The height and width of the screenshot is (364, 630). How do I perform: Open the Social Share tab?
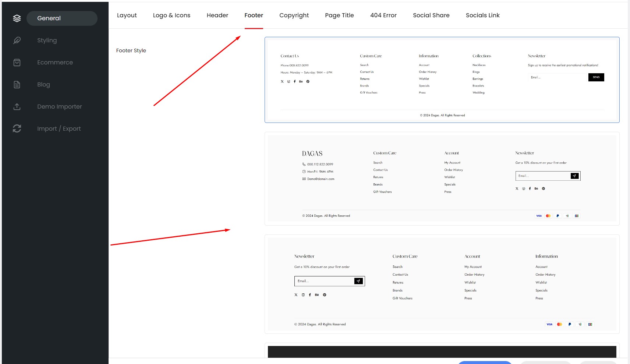tap(431, 15)
